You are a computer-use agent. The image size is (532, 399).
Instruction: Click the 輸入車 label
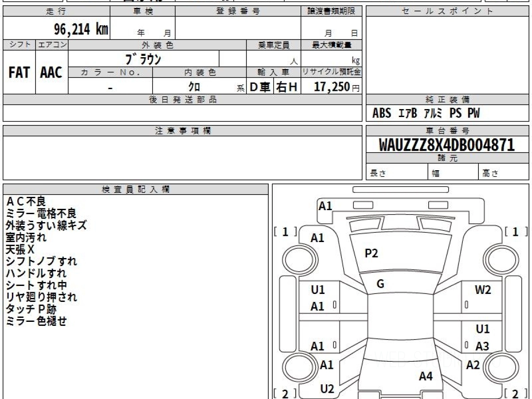[274, 72]
